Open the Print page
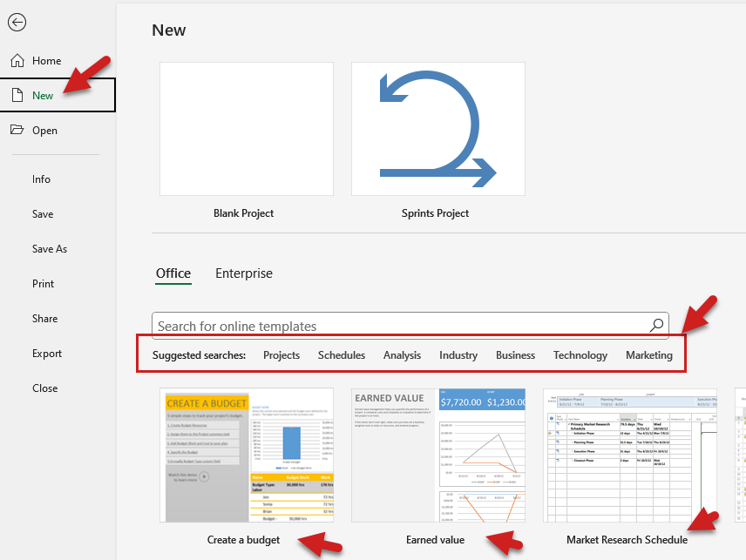This screenshot has height=560, width=746. (x=43, y=284)
